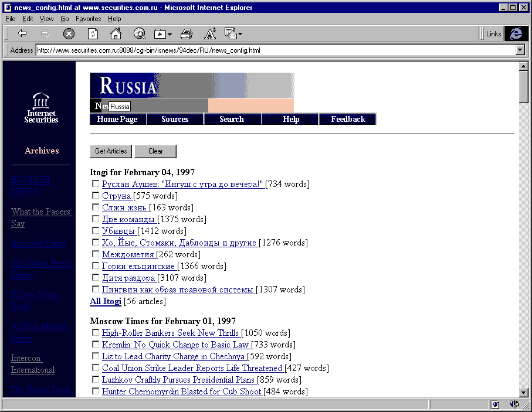Open the Search the Web toolbar icon
Viewport: 532px width, 412px height.
tap(139, 34)
